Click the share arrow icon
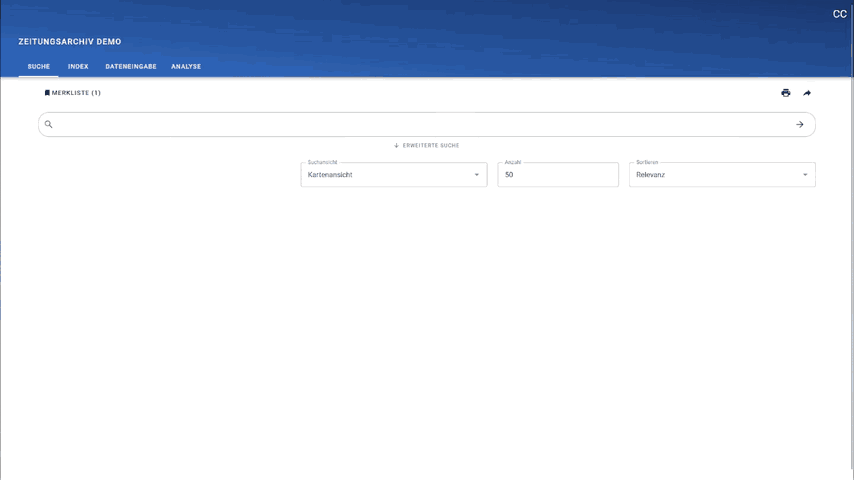The width and height of the screenshot is (854, 480). pyautogui.click(x=807, y=93)
